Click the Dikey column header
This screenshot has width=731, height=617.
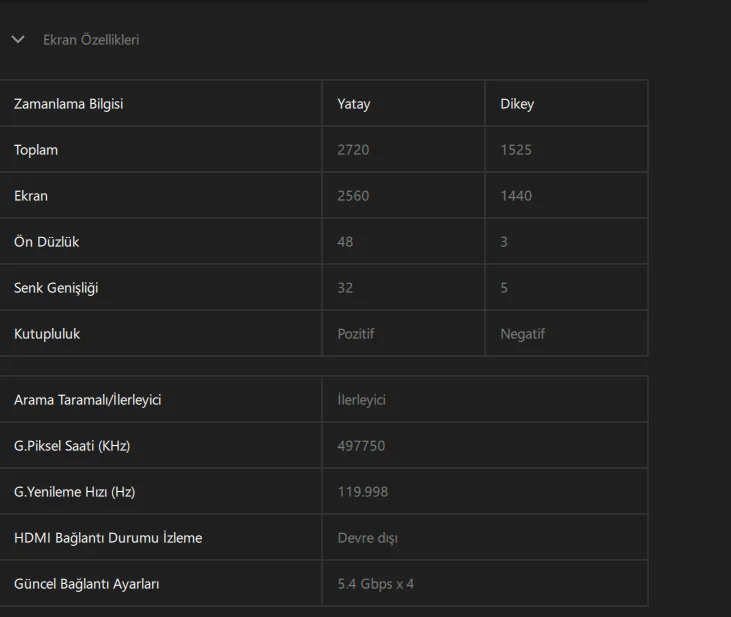click(517, 104)
